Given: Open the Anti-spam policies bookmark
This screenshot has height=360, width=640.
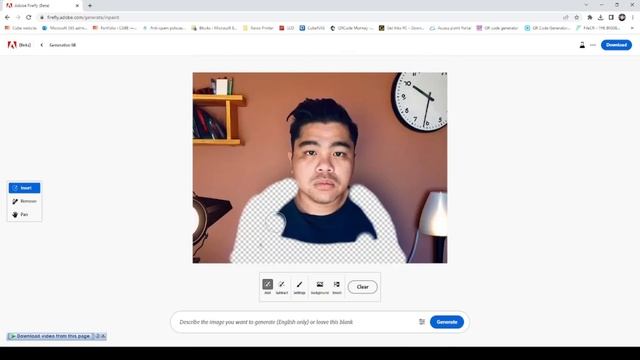Looking at the screenshot, I should pyautogui.click(x=164, y=28).
